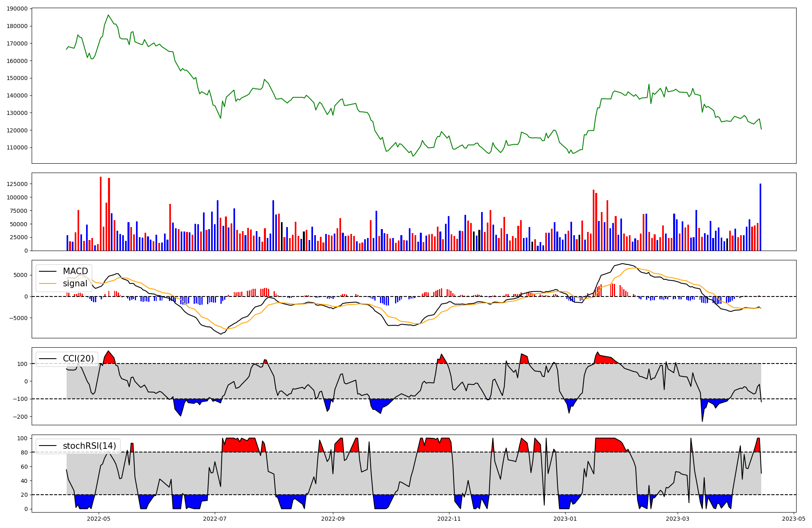Click the 2022-11 x-axis date label

449,518
